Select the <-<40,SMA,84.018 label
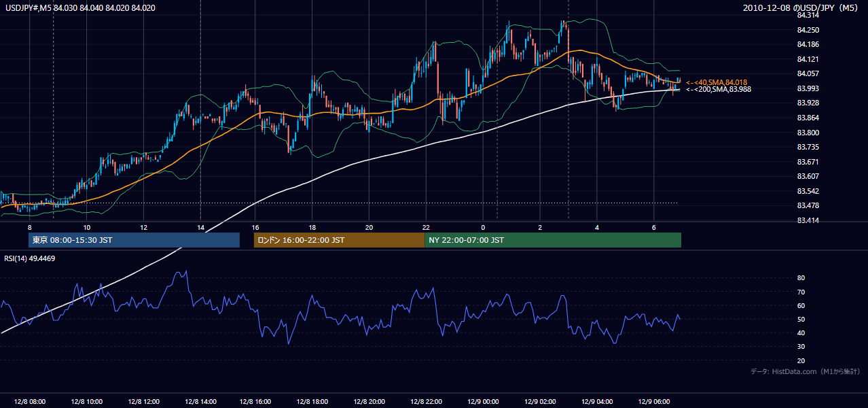 (x=716, y=82)
